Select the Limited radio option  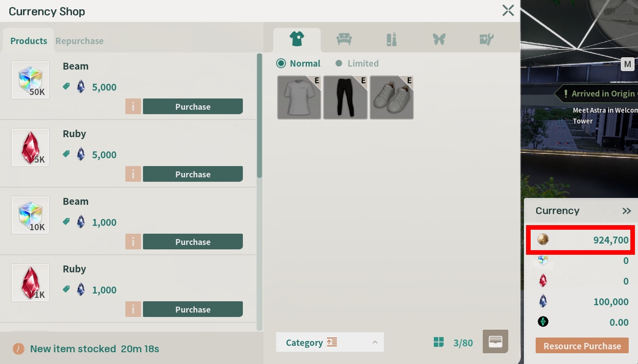[338, 63]
